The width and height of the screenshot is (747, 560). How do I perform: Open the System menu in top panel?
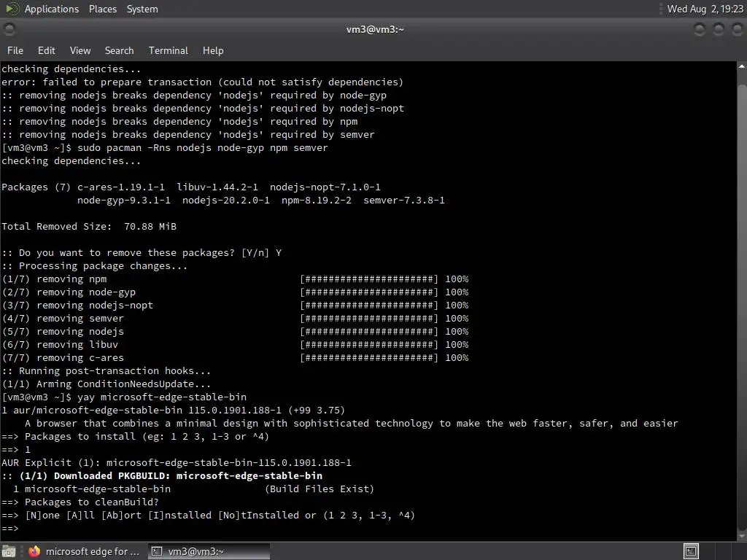[142, 9]
